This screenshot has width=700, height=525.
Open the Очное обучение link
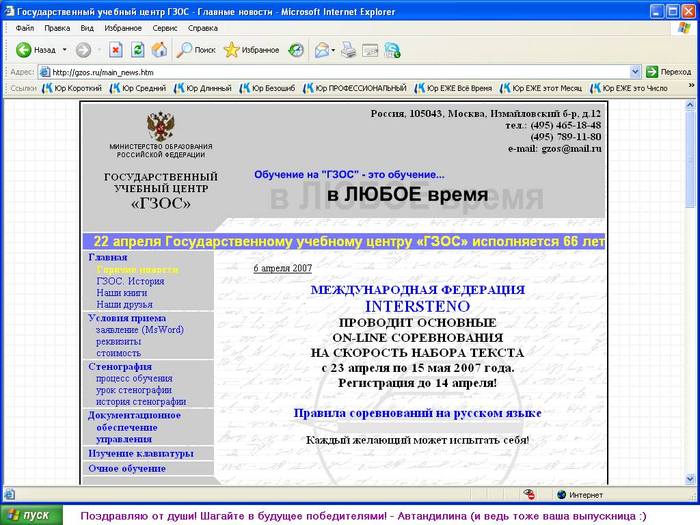(x=127, y=468)
